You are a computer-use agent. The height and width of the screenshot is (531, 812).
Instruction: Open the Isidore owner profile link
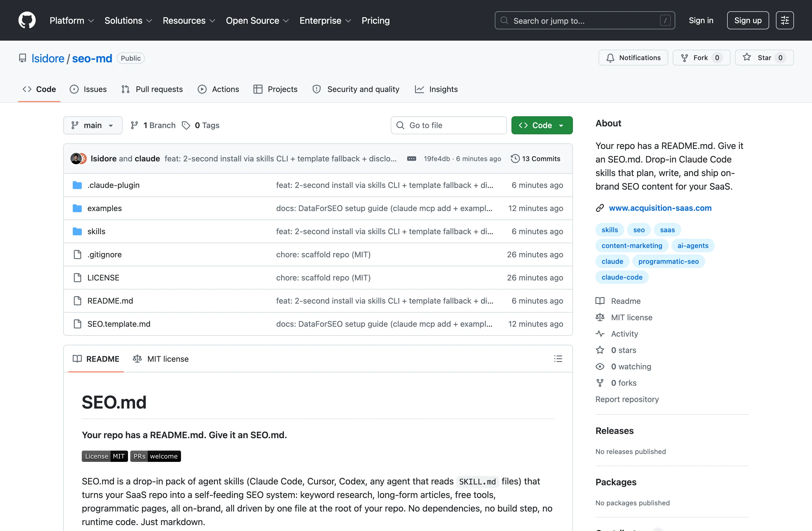pos(48,58)
